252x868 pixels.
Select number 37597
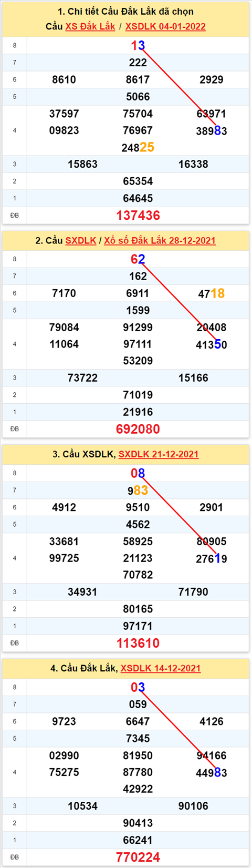pyautogui.click(x=64, y=114)
